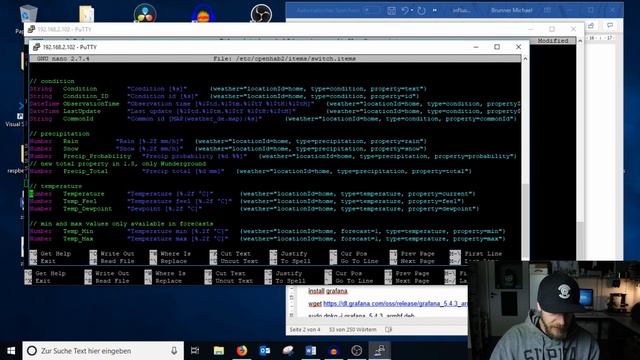The image size is (640, 360).
Task: Open the orange openHAB desktop shortcut
Action: tap(203, 14)
